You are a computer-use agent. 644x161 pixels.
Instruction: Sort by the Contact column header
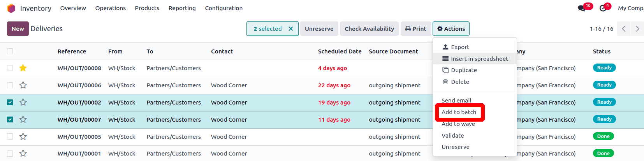(x=222, y=51)
